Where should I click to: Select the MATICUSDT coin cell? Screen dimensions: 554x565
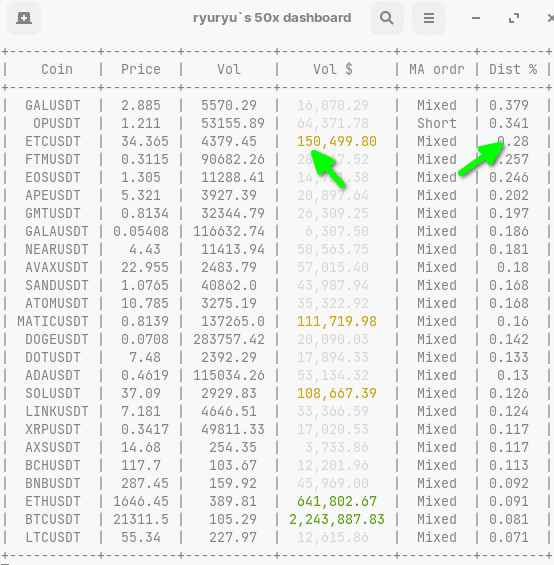tap(53, 321)
